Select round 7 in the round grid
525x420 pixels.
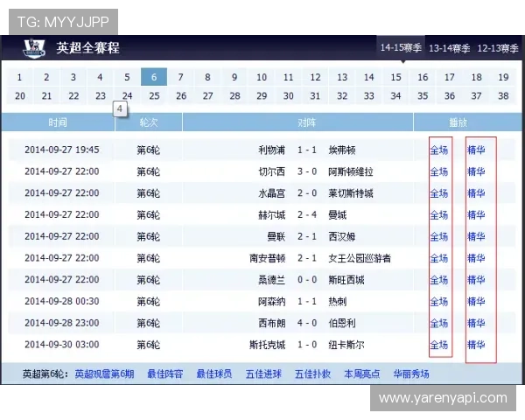click(x=181, y=77)
